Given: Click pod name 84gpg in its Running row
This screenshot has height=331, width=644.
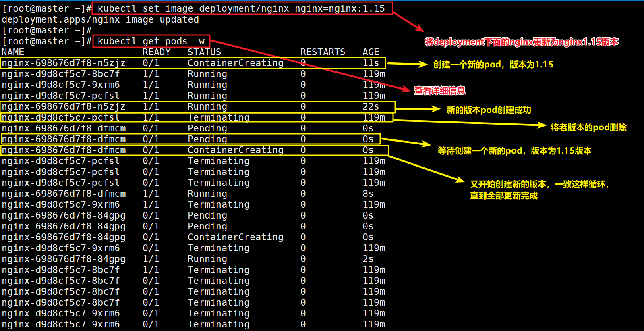Looking at the screenshot, I should coord(64,259).
